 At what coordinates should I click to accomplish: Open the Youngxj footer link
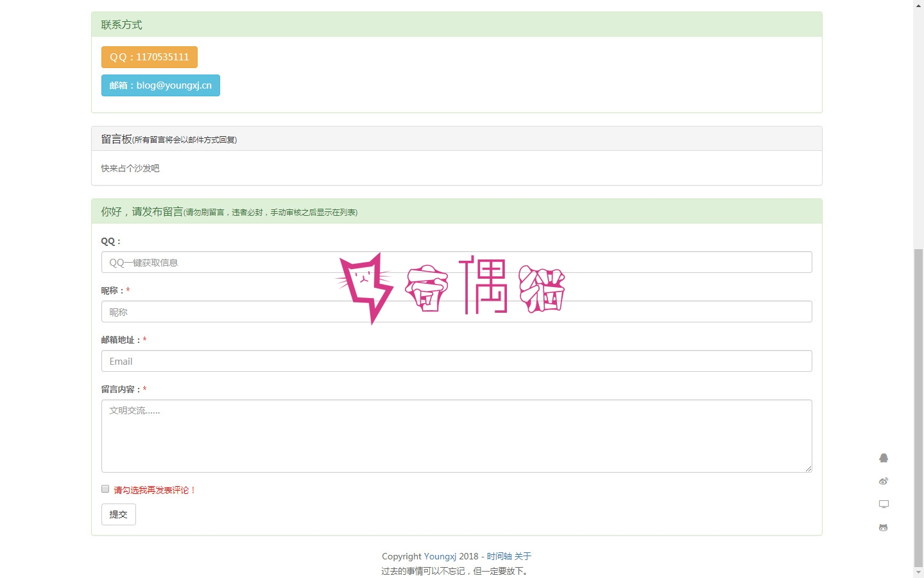coord(440,556)
